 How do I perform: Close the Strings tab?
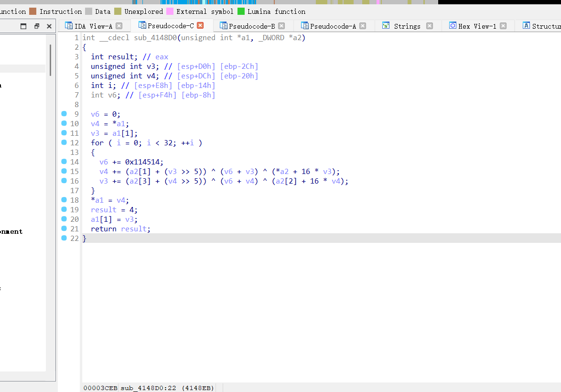[x=430, y=26]
